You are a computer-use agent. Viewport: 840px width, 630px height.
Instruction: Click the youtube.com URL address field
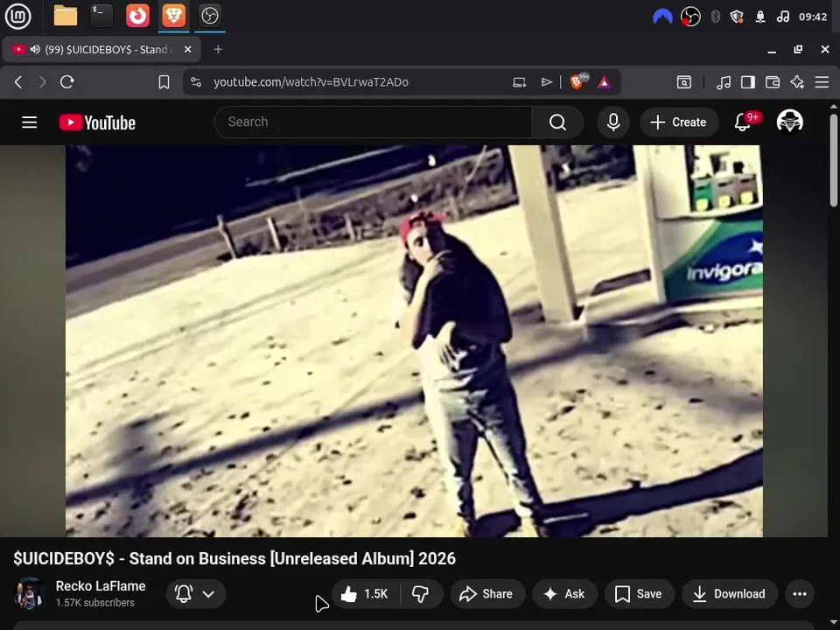coord(311,82)
